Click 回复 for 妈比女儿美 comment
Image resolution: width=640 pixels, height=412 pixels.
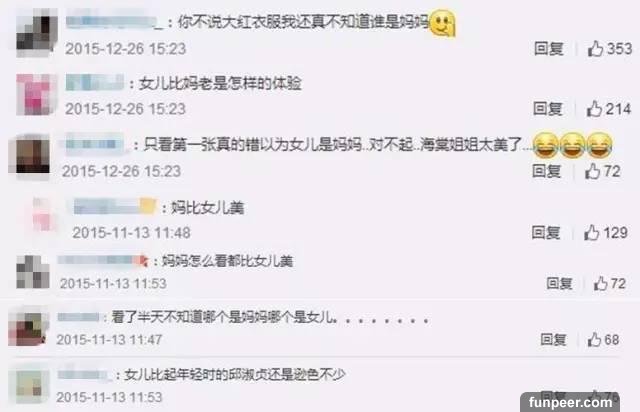[x=546, y=233]
